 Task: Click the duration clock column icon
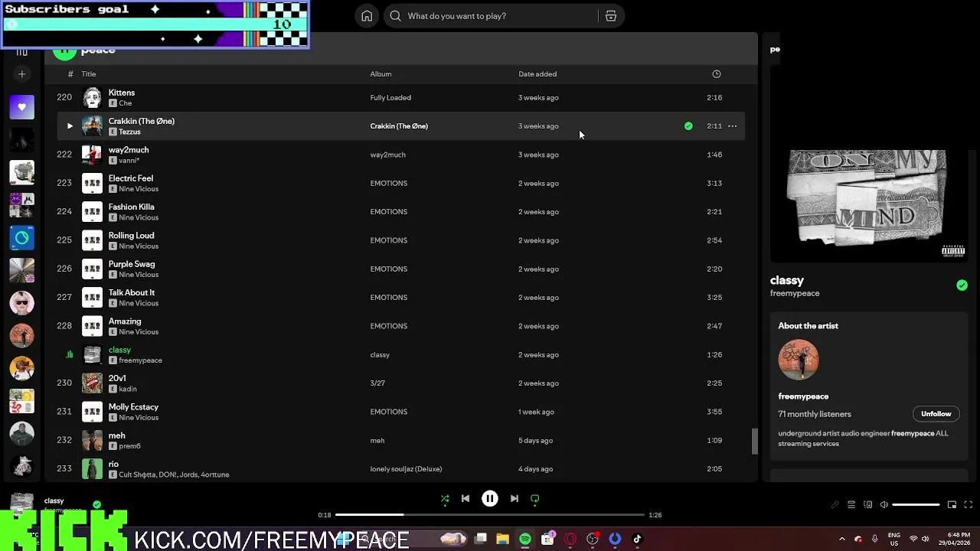(717, 74)
